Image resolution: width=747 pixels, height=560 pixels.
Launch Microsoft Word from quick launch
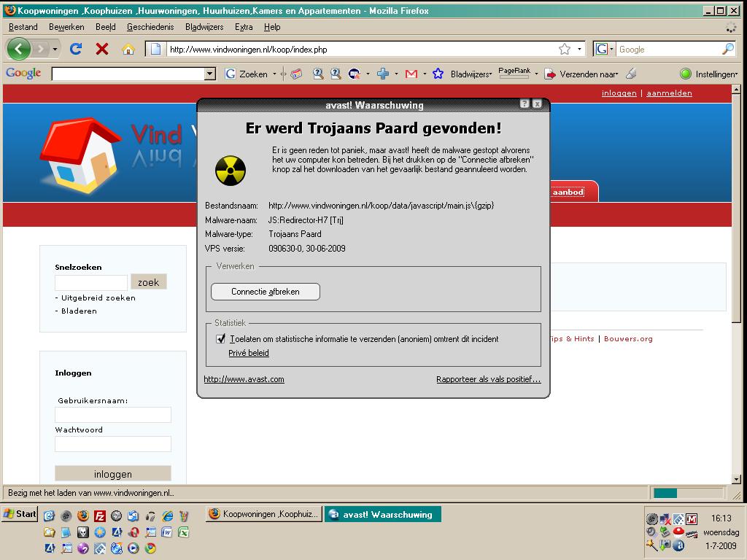[x=167, y=532]
